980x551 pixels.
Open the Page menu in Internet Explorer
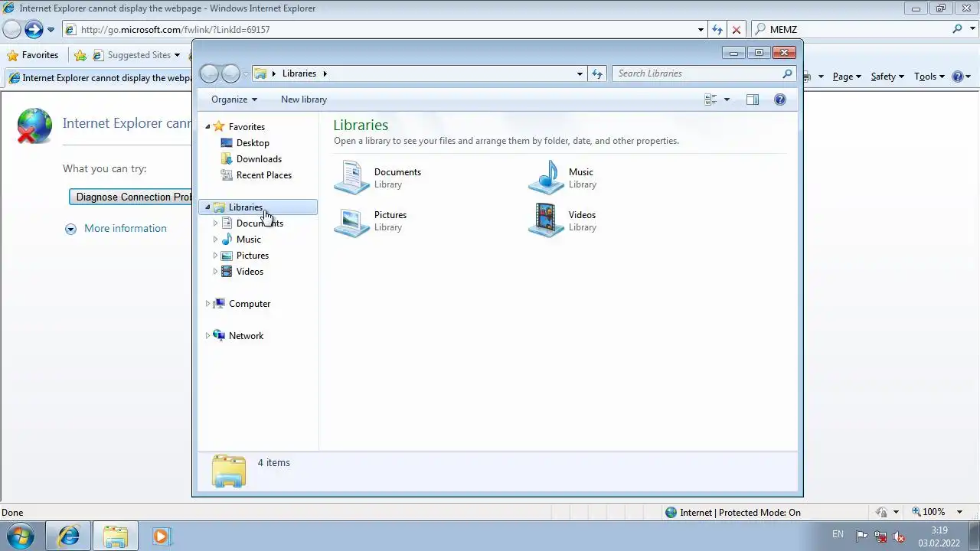847,77
